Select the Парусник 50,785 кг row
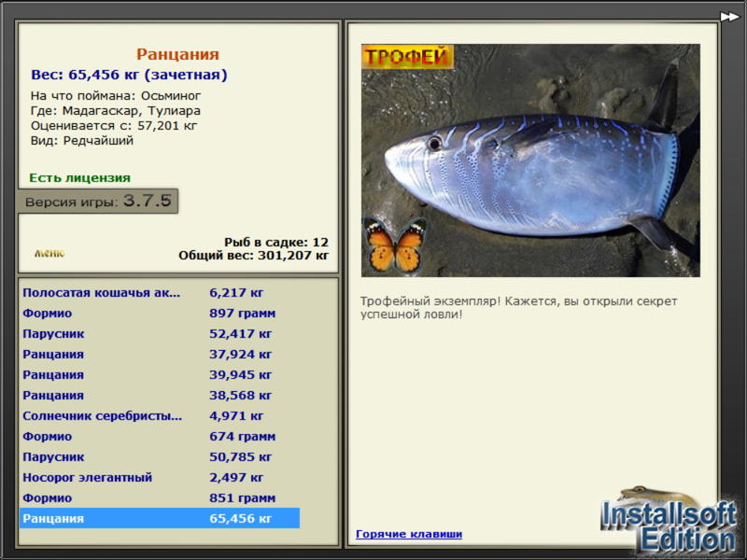The height and width of the screenshot is (560, 747). (x=160, y=456)
